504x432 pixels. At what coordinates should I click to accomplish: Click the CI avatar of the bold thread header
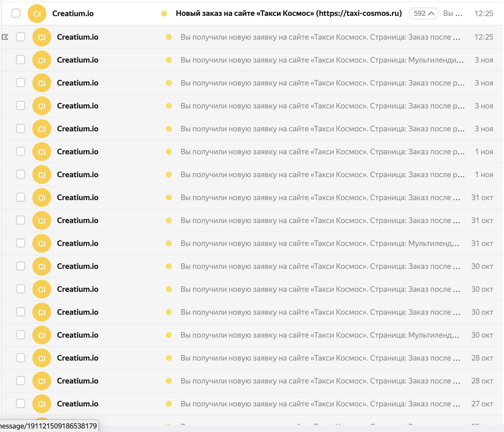tap(37, 14)
